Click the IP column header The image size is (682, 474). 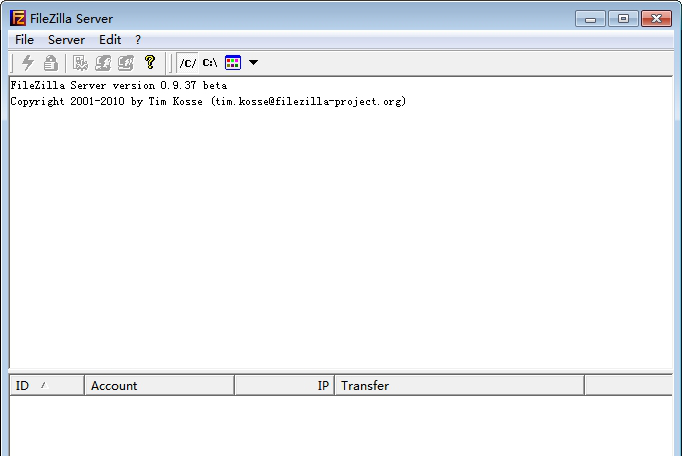coord(284,386)
